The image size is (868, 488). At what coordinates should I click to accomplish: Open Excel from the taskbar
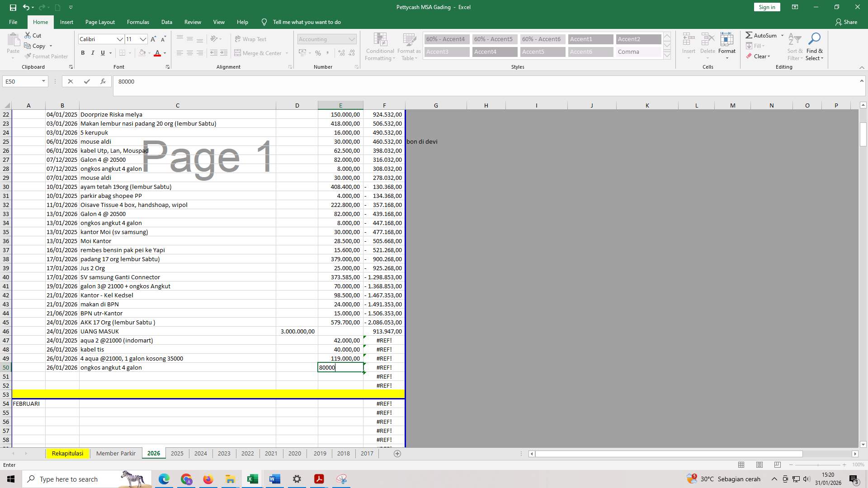pos(252,479)
